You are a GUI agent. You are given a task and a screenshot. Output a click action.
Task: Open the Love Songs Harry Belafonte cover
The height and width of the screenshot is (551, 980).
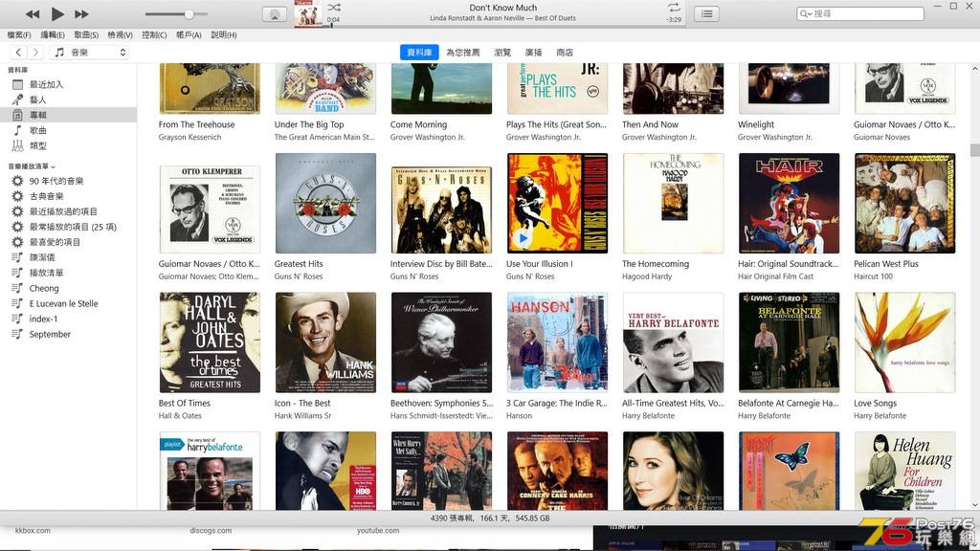point(904,342)
